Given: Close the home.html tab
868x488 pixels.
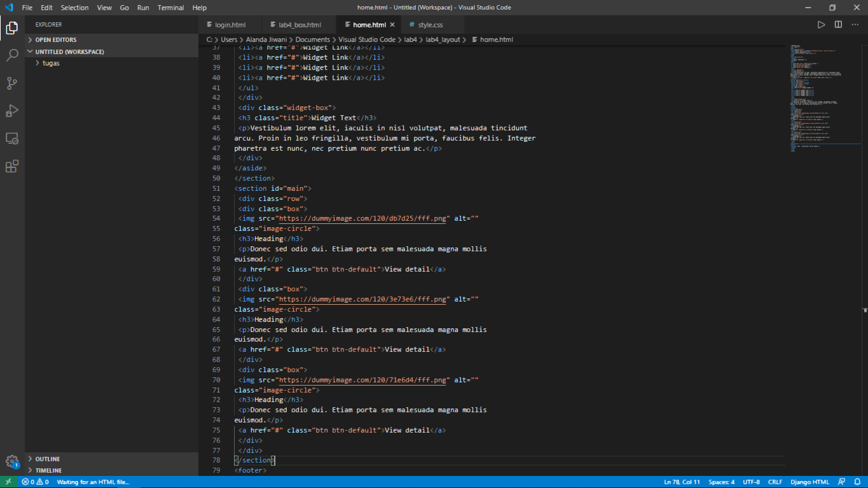Looking at the screenshot, I should click(x=392, y=25).
